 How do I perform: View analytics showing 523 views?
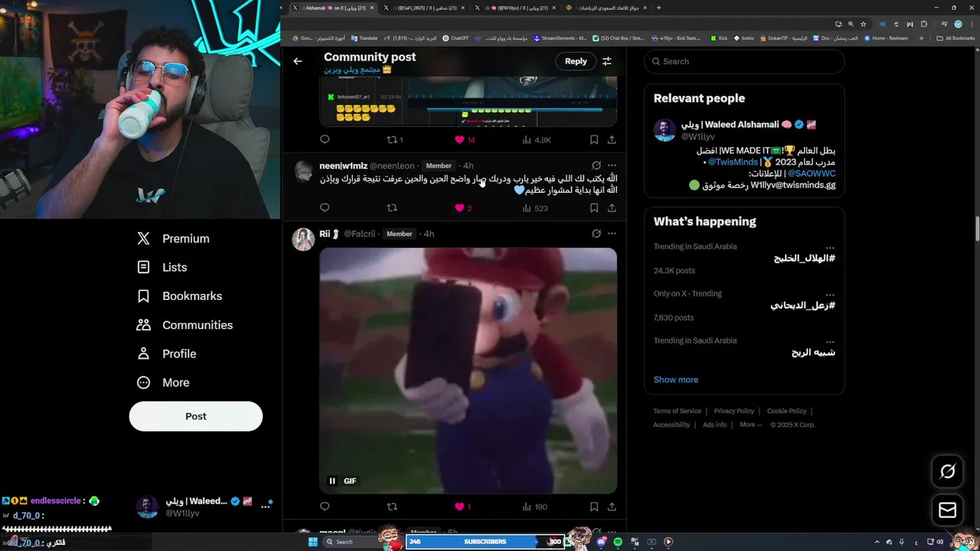tap(534, 207)
